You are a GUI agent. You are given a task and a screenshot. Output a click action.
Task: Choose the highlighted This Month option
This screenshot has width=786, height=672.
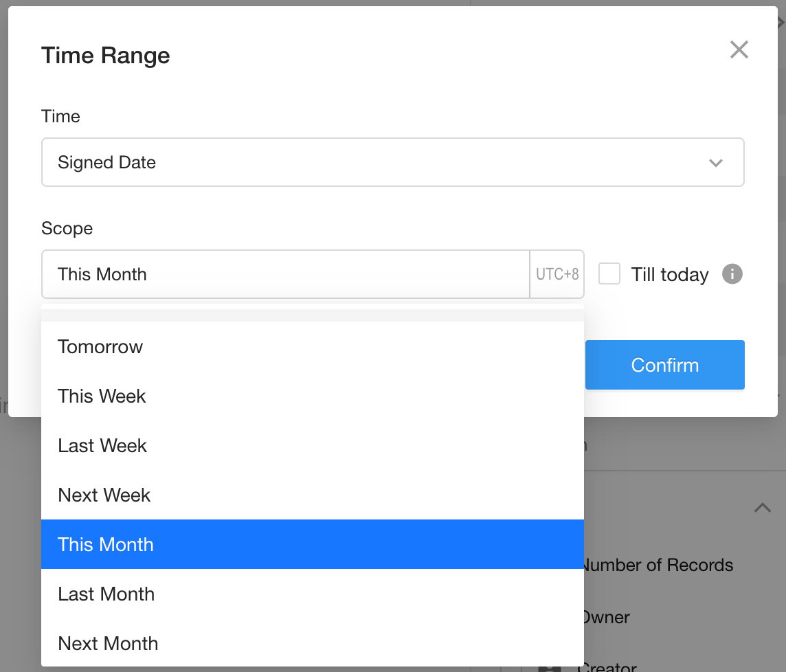tap(106, 544)
